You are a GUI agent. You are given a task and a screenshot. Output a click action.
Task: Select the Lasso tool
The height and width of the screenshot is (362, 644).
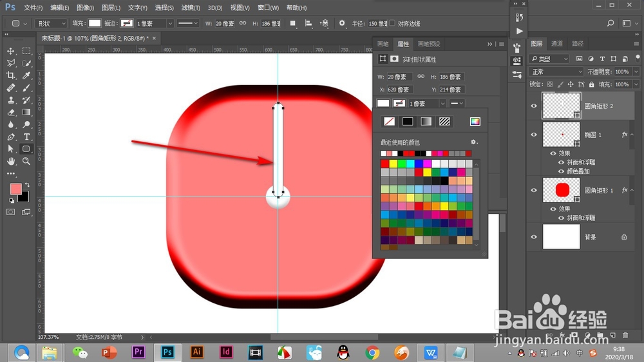click(x=11, y=63)
